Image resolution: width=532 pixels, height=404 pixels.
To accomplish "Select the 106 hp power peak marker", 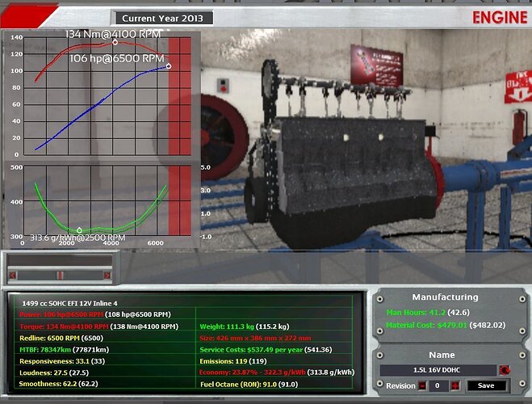I will pos(169,66).
